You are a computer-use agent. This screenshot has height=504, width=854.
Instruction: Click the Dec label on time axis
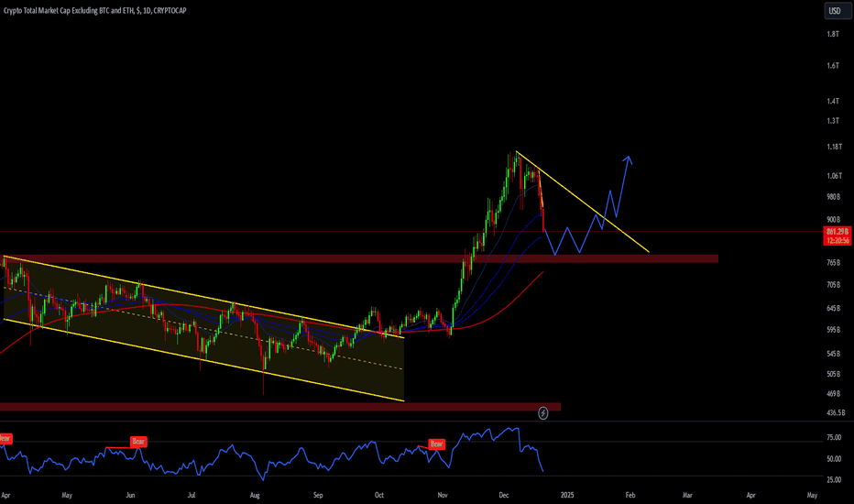pyautogui.click(x=504, y=495)
